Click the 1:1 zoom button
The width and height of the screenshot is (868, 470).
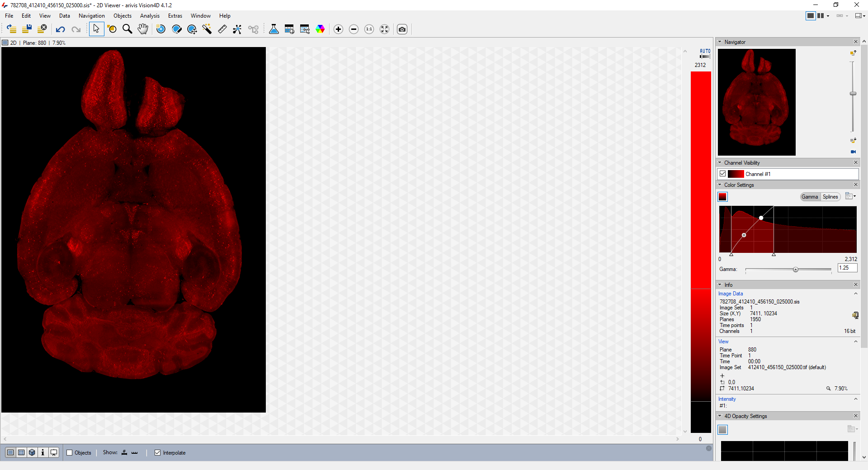click(x=369, y=29)
